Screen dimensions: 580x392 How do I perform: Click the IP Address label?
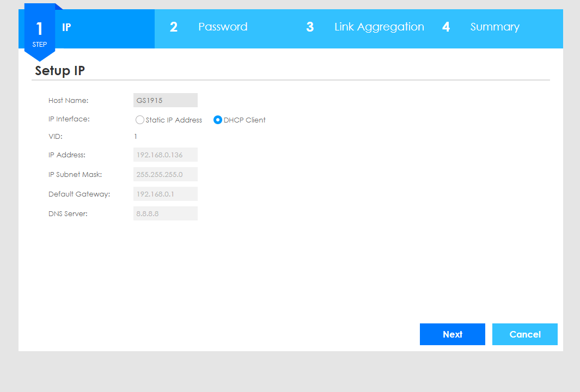point(67,155)
